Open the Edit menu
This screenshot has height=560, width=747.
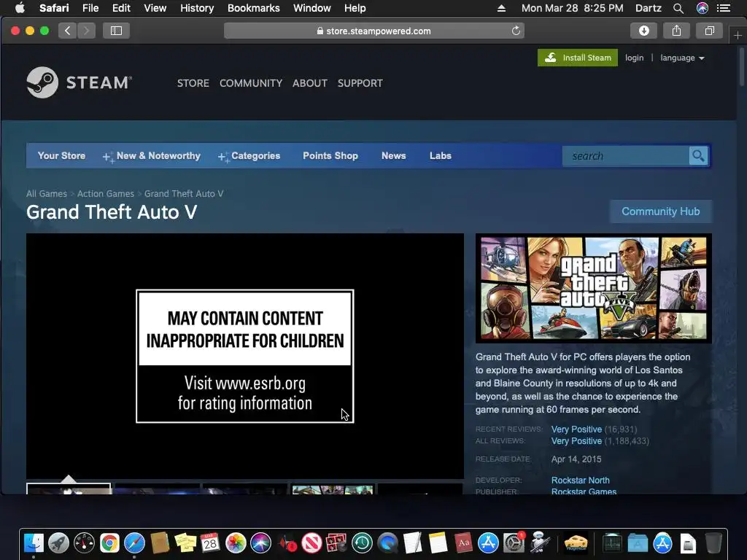[121, 8]
